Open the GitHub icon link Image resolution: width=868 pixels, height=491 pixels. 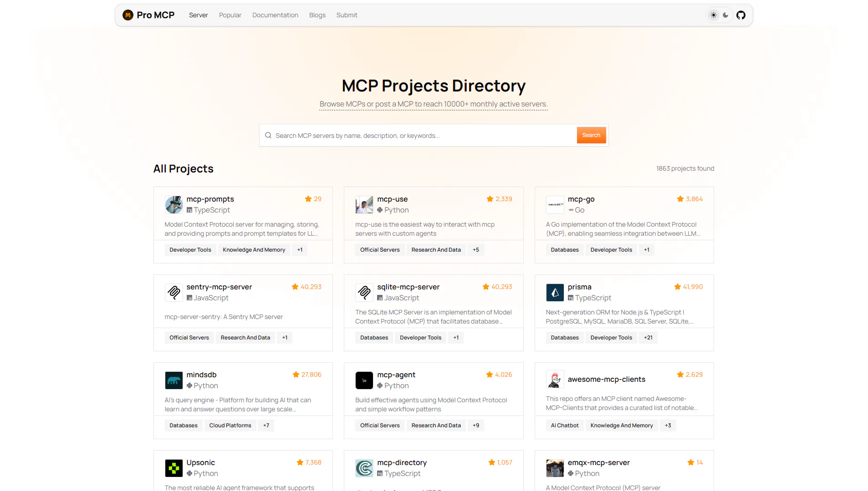pos(741,15)
